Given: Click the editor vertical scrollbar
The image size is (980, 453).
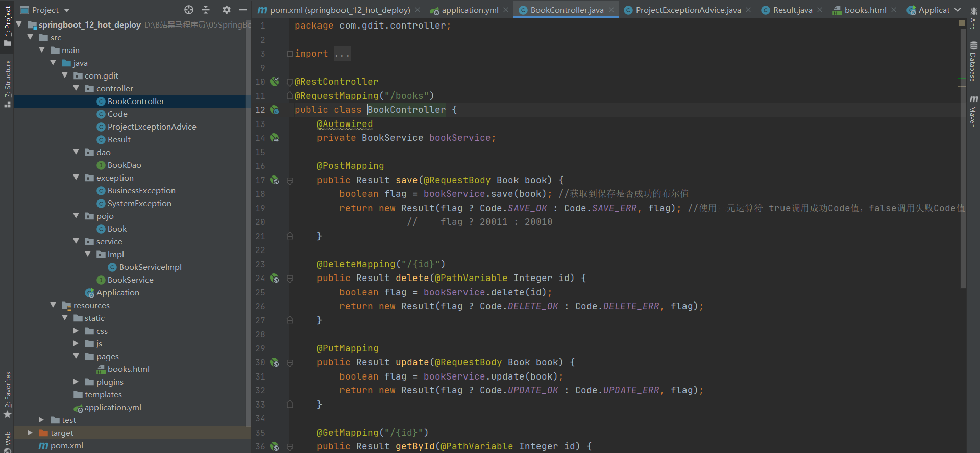Looking at the screenshot, I should [x=963, y=153].
